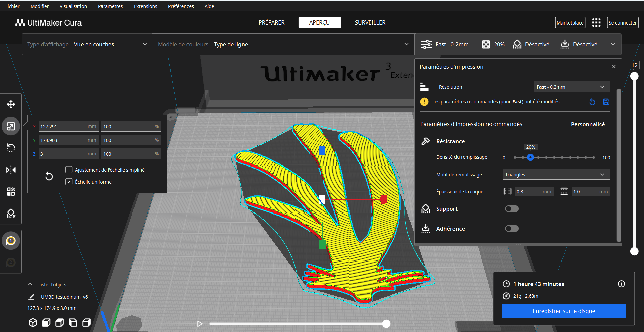
Task: Open the Per Model Settings tool
Action: click(11, 192)
